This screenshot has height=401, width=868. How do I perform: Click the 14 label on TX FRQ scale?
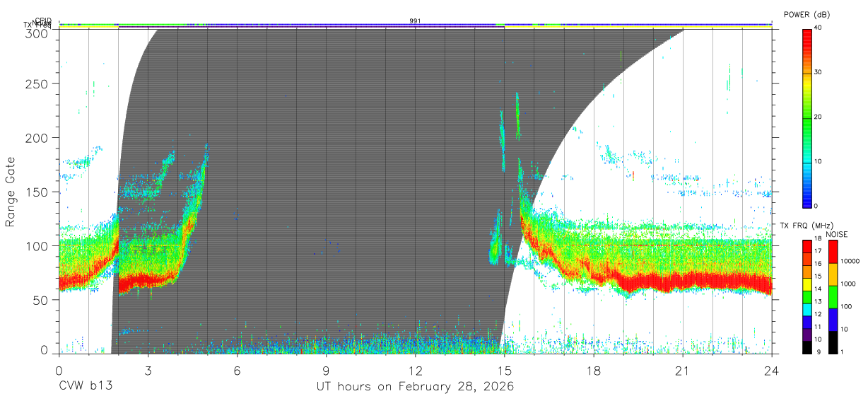click(818, 289)
